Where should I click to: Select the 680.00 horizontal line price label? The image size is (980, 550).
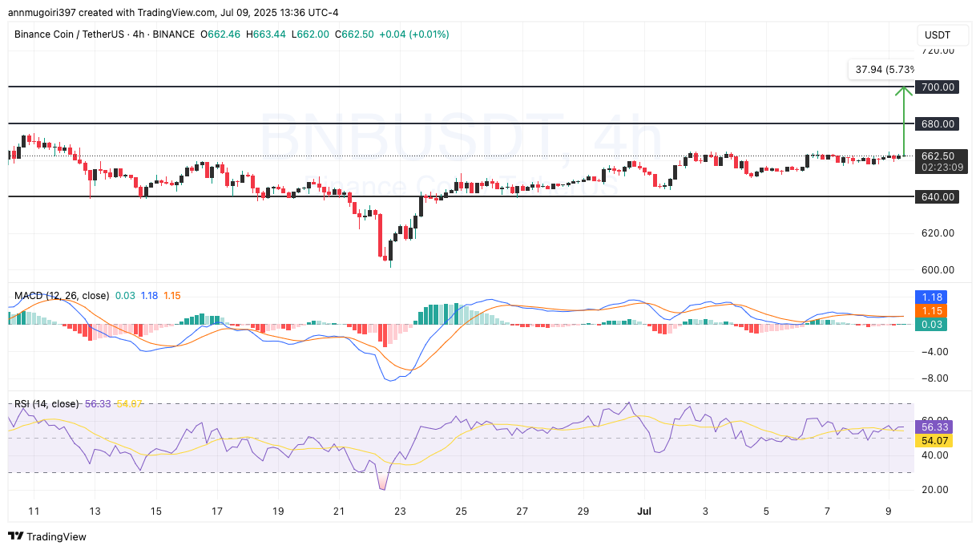(x=938, y=123)
